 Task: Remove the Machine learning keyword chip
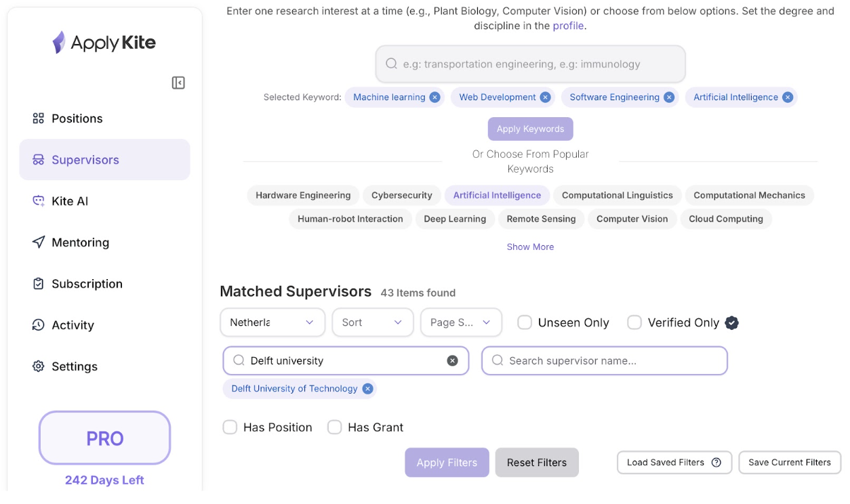(434, 98)
